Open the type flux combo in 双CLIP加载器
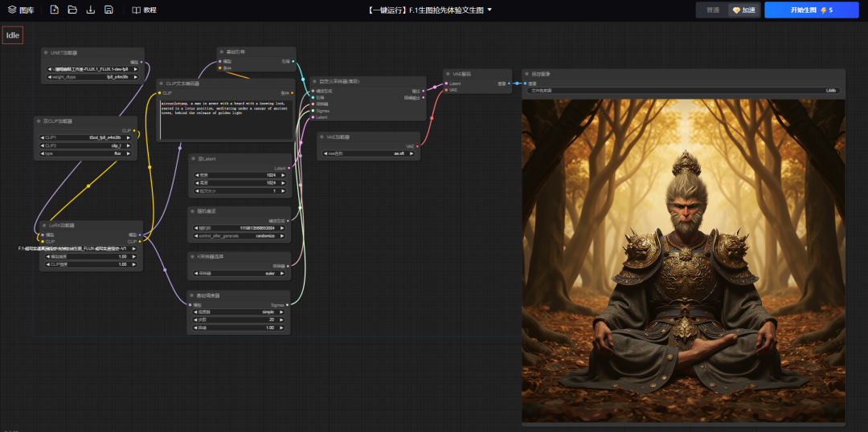This screenshot has width=868, height=432. tap(85, 154)
